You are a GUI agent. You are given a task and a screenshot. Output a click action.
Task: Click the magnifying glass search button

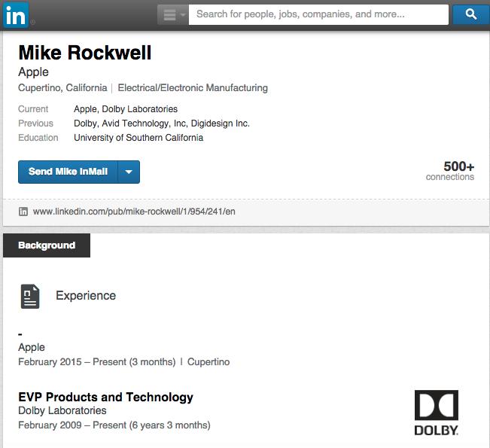[470, 14]
